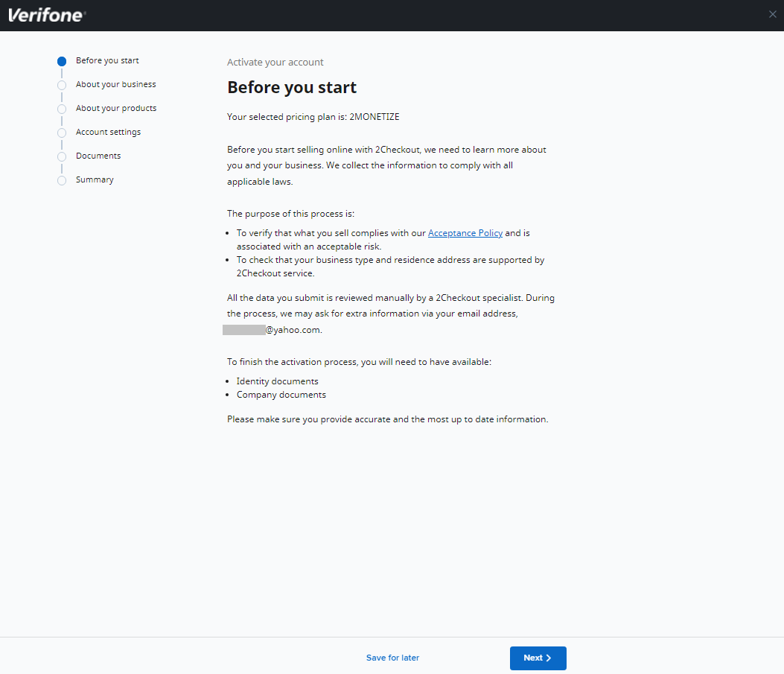Click the 2MONETIZE pricing plan text
The image size is (784, 674).
(x=375, y=117)
